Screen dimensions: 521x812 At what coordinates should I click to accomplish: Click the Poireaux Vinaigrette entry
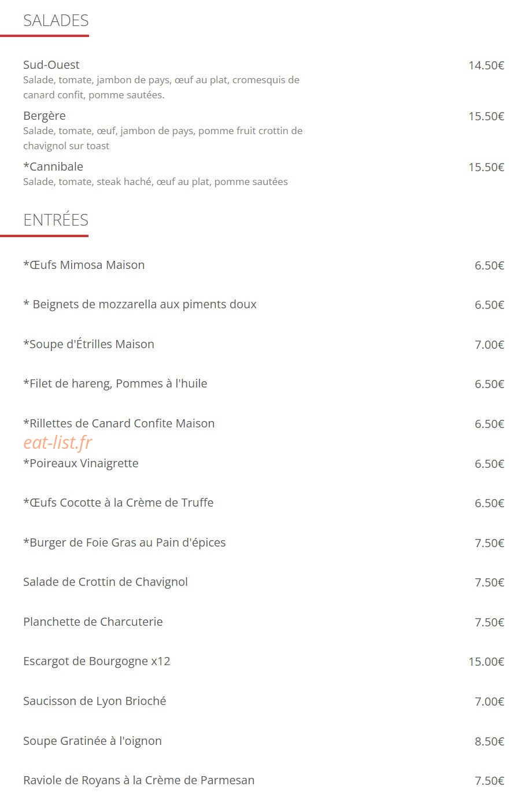(x=81, y=463)
